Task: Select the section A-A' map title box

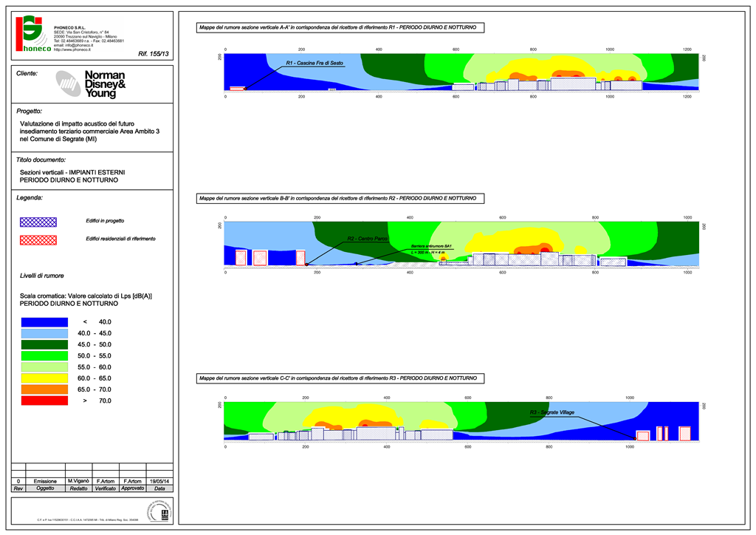Action: (x=340, y=27)
